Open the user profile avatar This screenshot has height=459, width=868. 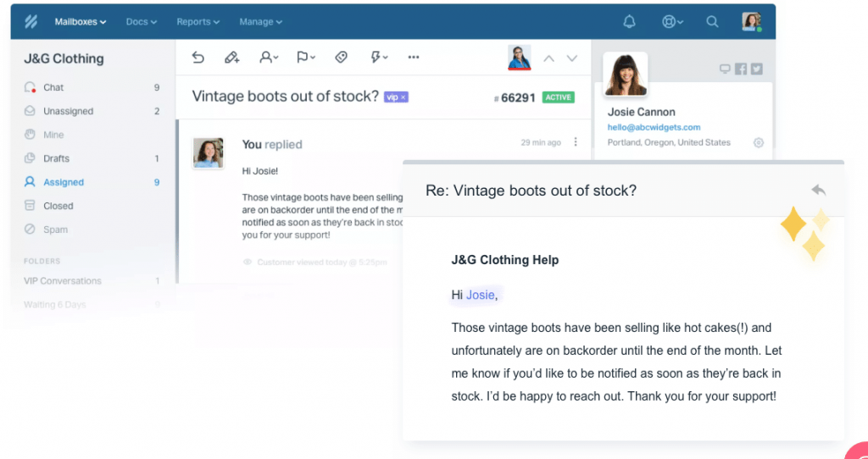tap(752, 21)
